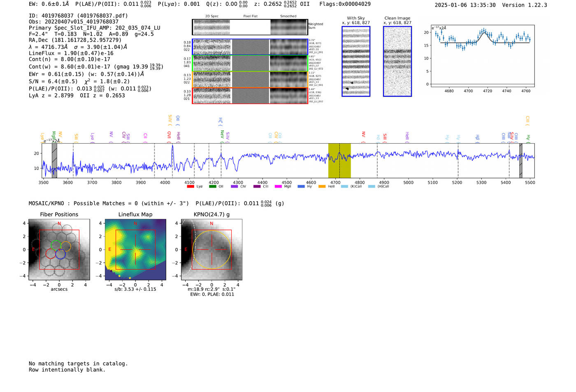Open the KPNO(24.7) g image panel
The width and height of the screenshot is (576, 392).
click(211, 250)
